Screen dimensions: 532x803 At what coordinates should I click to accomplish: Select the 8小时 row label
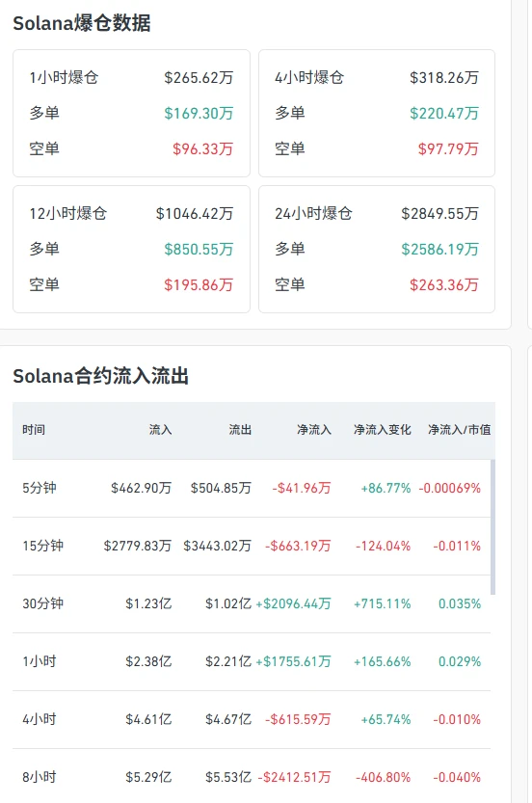click(40, 777)
